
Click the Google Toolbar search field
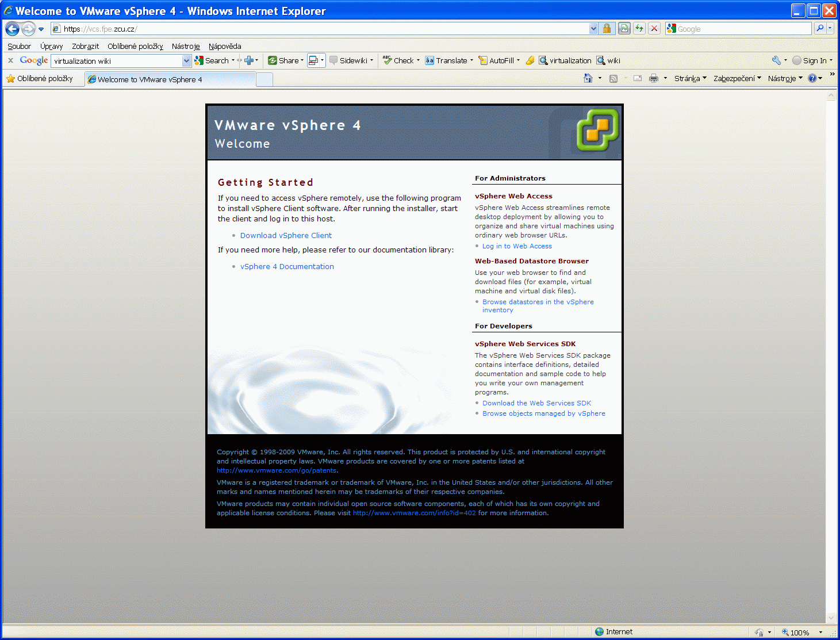point(117,61)
